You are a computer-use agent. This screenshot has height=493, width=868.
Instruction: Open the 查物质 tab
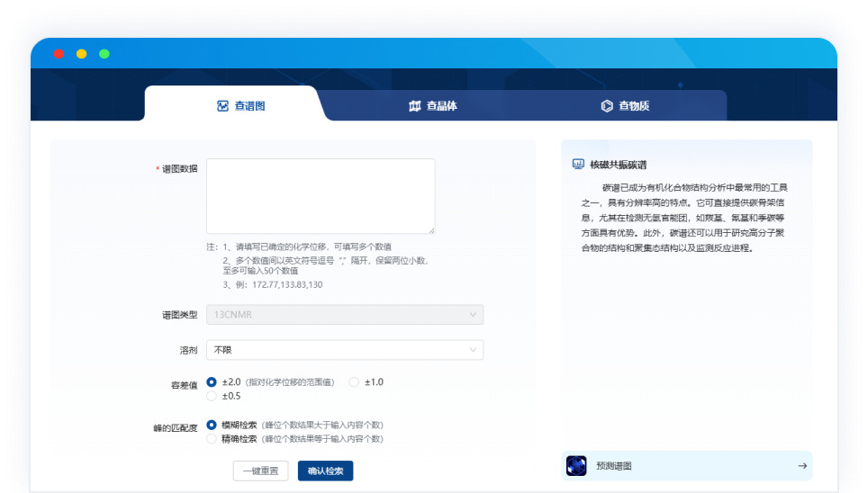(626, 106)
